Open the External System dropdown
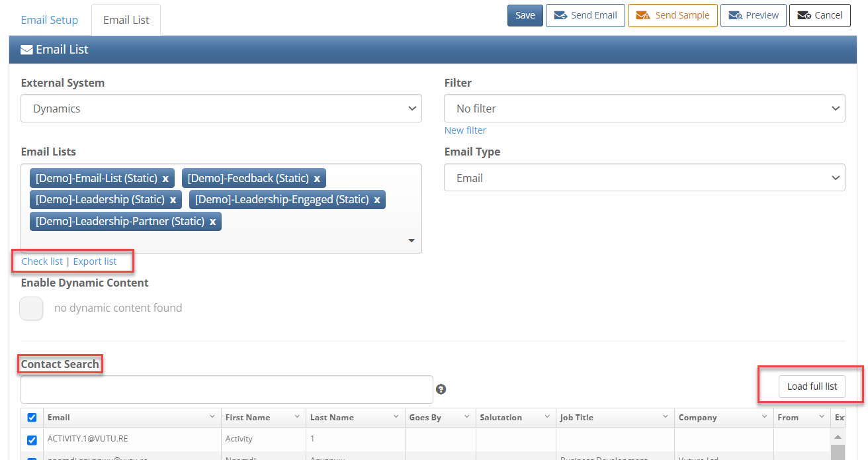Screen dimensions: 868x460 click(221, 108)
